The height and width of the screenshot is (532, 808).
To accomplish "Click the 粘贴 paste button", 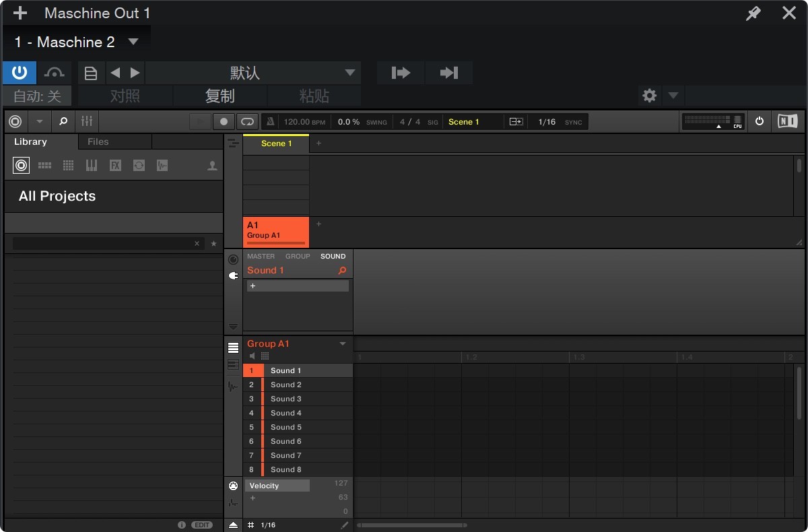I will click(x=313, y=96).
